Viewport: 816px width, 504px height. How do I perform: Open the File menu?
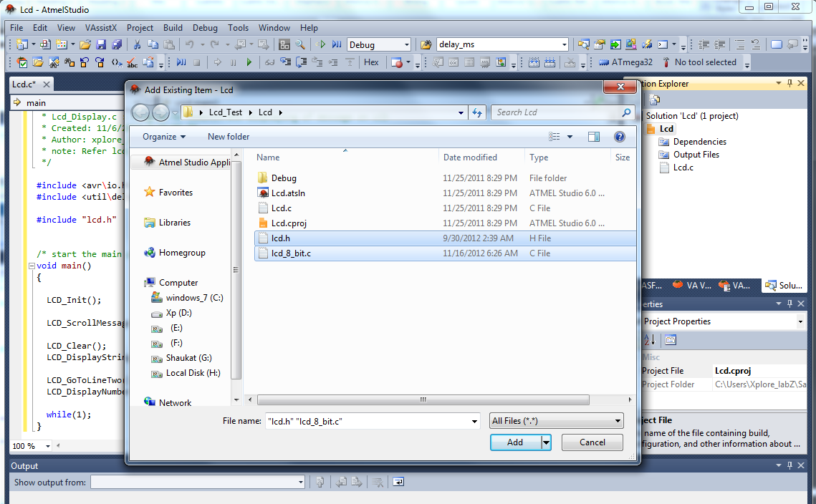[16, 28]
